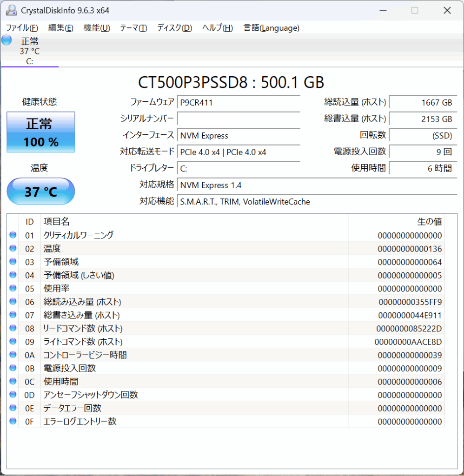
Task: Click the 使用時間 value 6 時間
Action: 423,168
